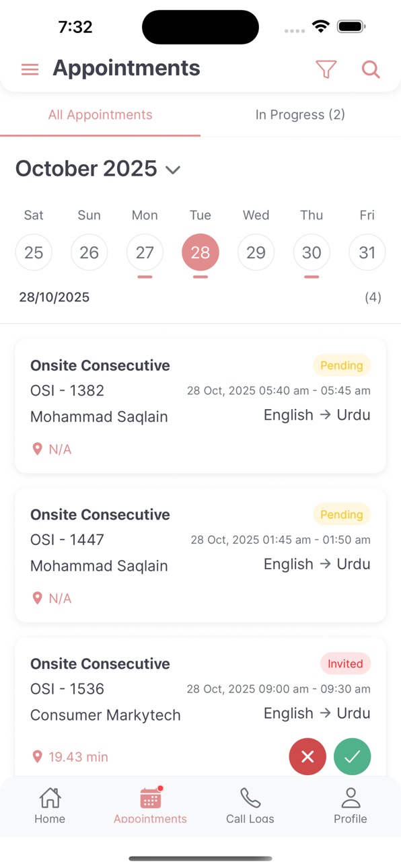
Task: Select Thursday 30 on the calendar
Action: tap(312, 252)
